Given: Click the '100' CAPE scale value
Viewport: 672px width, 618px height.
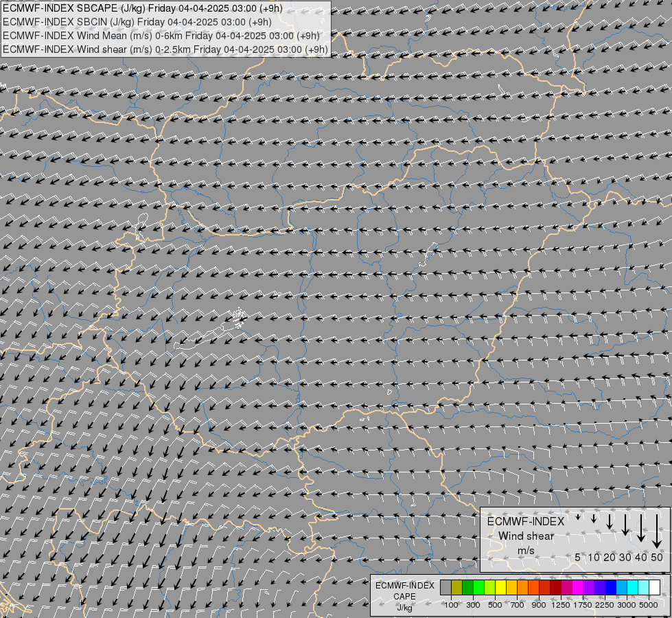Looking at the screenshot, I should [451, 605].
